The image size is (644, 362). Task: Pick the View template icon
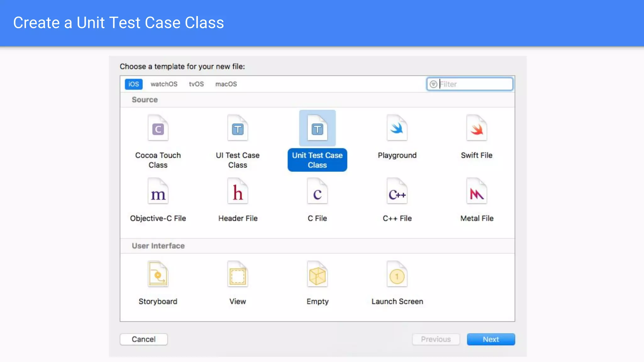(237, 274)
